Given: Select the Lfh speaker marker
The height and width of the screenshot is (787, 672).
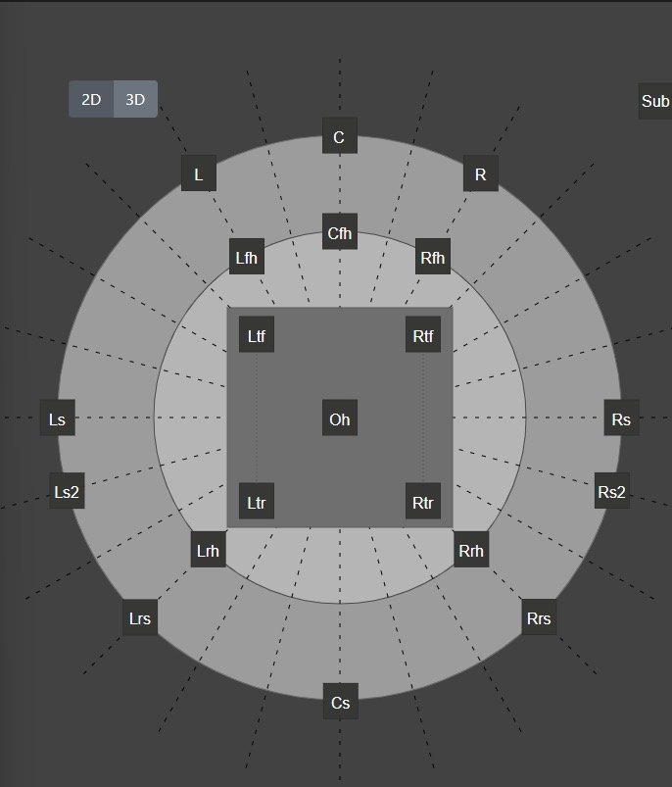Looking at the screenshot, I should pyautogui.click(x=247, y=257).
